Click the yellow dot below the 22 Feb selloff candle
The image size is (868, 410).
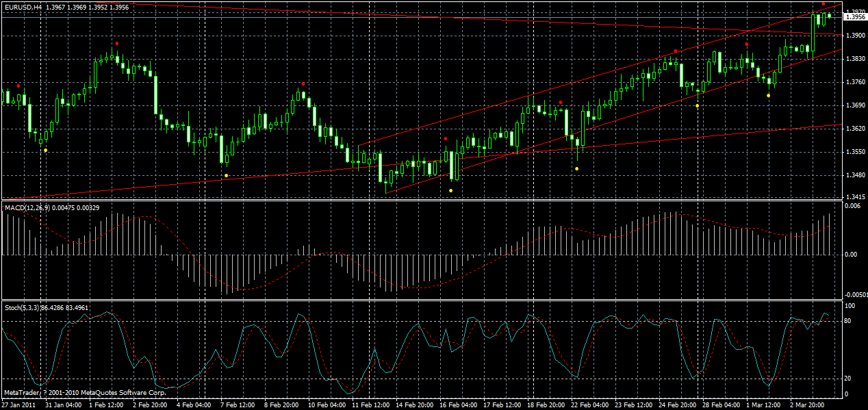click(x=577, y=166)
